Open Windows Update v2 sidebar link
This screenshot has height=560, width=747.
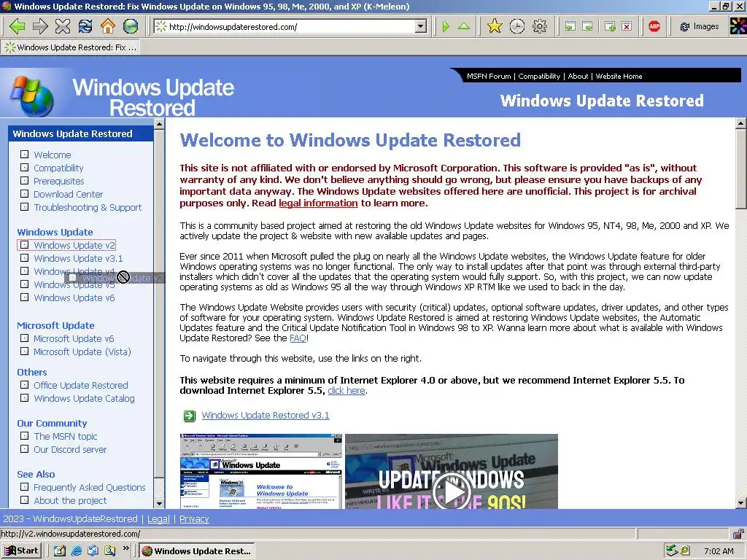click(x=74, y=245)
